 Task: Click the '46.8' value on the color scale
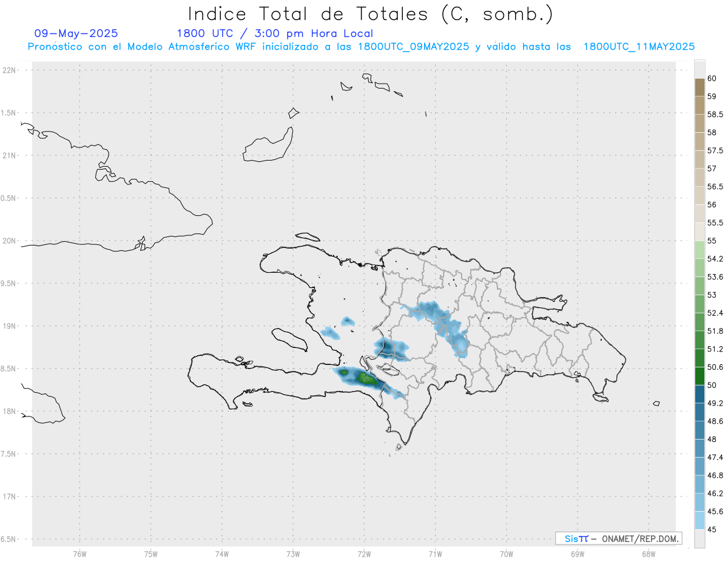tap(715, 475)
